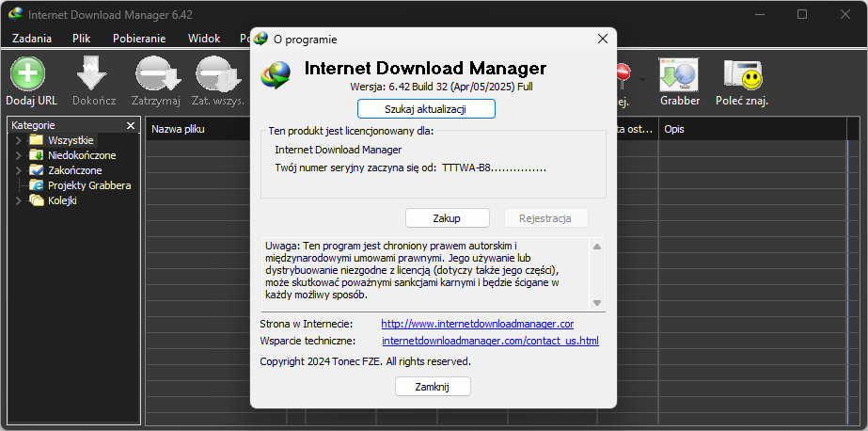Click the IDM icon in the About dialog title bar
Screen dimensions: 868x431
click(260, 39)
